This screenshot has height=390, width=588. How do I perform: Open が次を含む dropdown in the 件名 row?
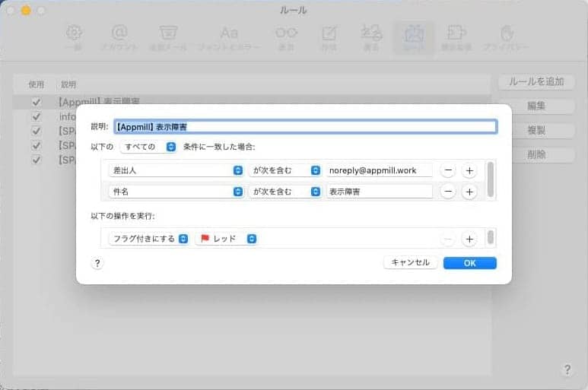pyautogui.click(x=285, y=192)
